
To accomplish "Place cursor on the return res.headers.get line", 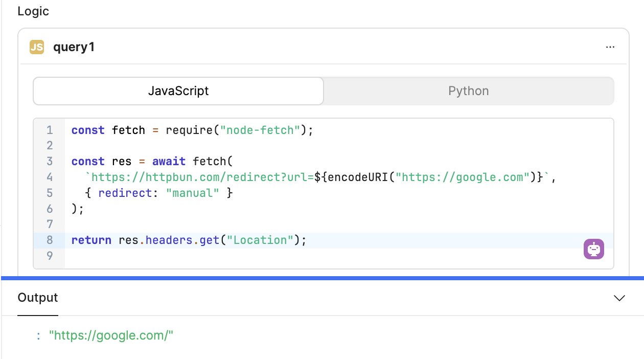I will 189,240.
